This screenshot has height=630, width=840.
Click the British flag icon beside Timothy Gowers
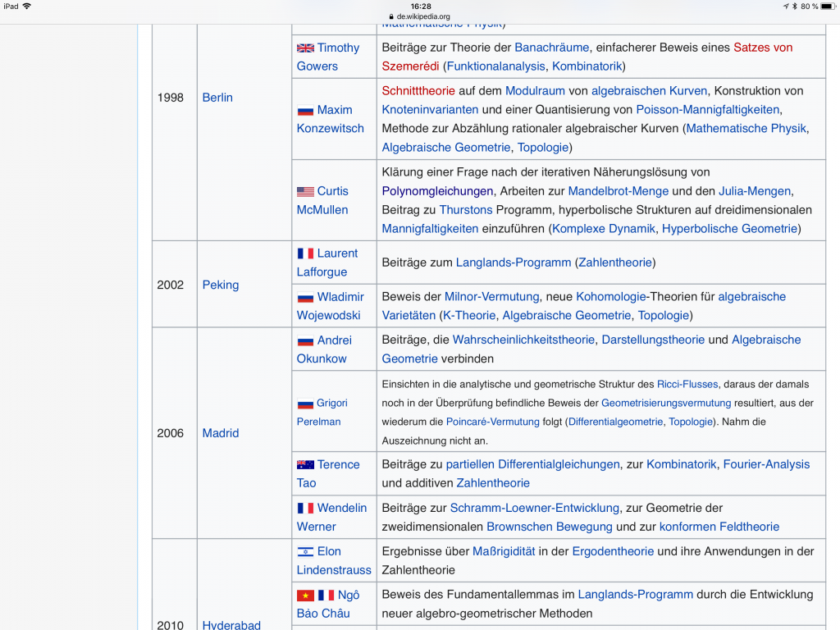305,48
